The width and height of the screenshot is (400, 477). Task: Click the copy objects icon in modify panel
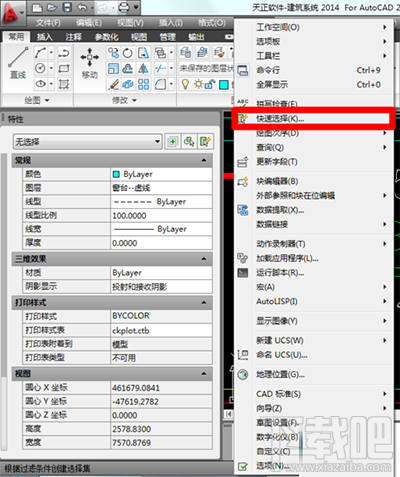[x=113, y=53]
